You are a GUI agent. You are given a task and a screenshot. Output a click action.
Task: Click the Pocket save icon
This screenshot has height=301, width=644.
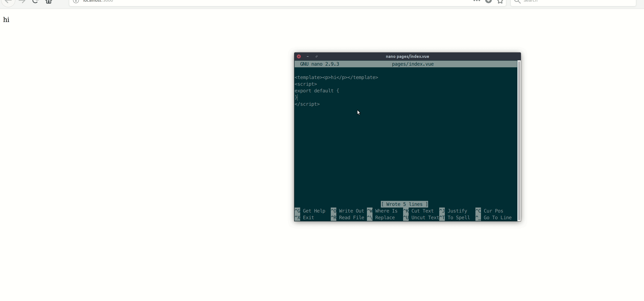[x=488, y=1]
